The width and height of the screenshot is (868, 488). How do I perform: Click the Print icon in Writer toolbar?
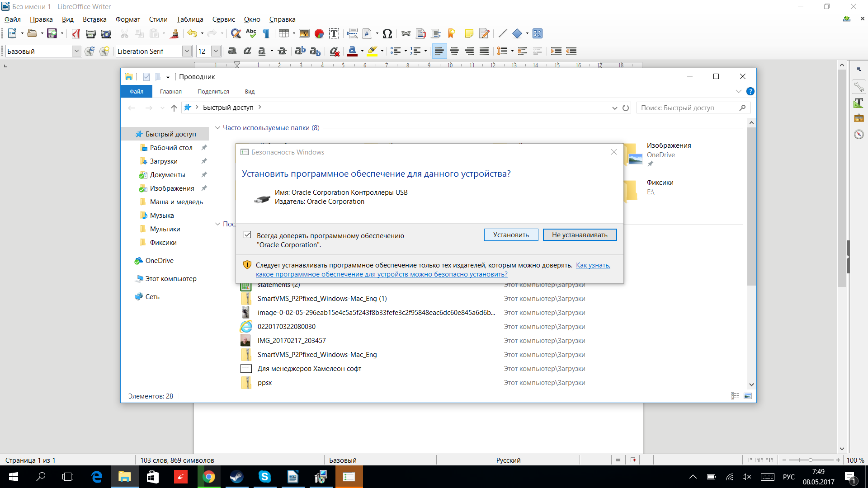pos(90,33)
